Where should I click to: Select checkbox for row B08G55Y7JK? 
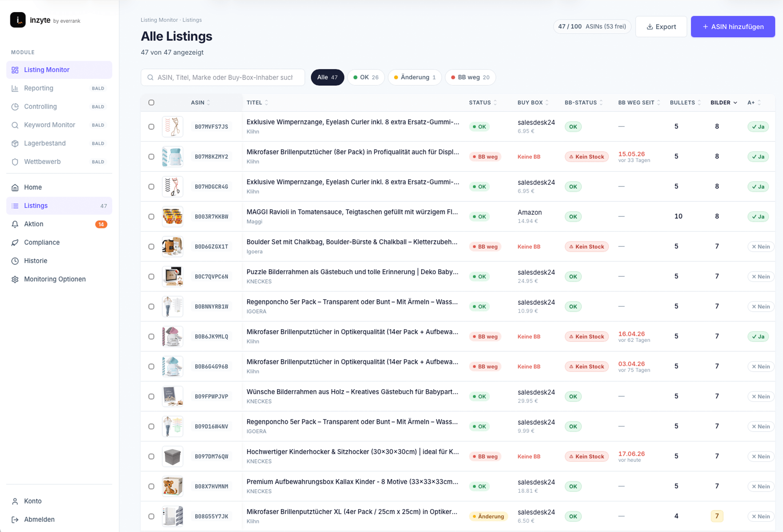pos(151,516)
